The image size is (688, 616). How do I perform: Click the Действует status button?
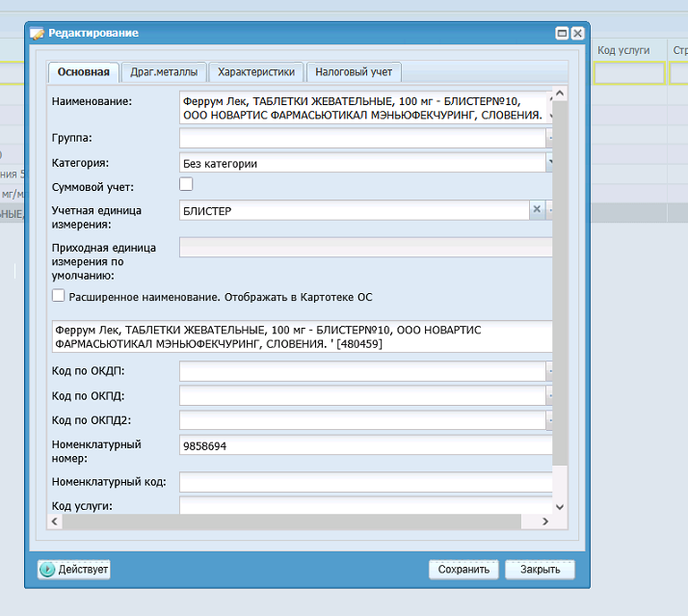[73, 570]
